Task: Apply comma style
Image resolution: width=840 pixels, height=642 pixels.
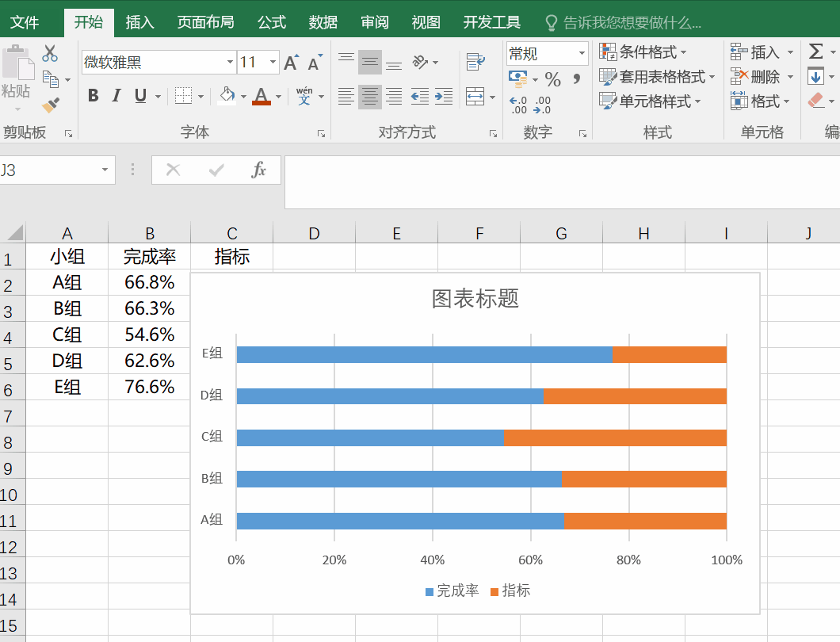Action: [576, 79]
